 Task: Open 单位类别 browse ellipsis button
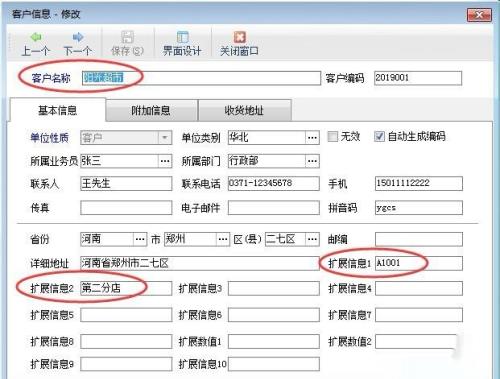pyautogui.click(x=312, y=137)
